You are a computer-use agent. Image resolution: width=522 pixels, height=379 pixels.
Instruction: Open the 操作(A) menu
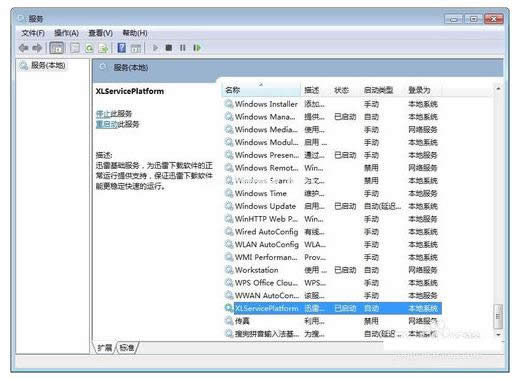(66, 33)
